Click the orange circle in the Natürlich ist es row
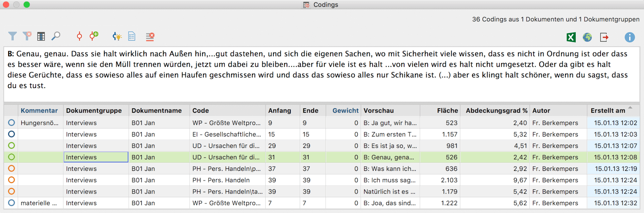This screenshot has width=644, height=213. [12, 191]
